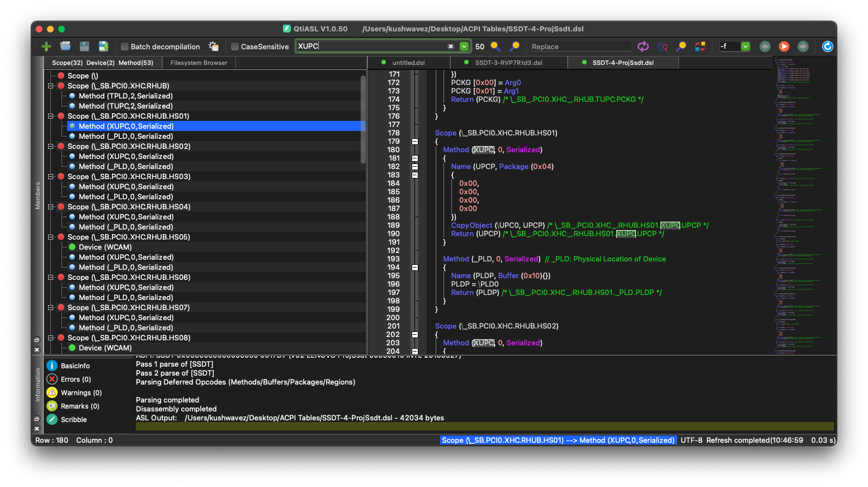868x487 pixels.
Task: Show Warnings (0) list
Action: pos(74,392)
